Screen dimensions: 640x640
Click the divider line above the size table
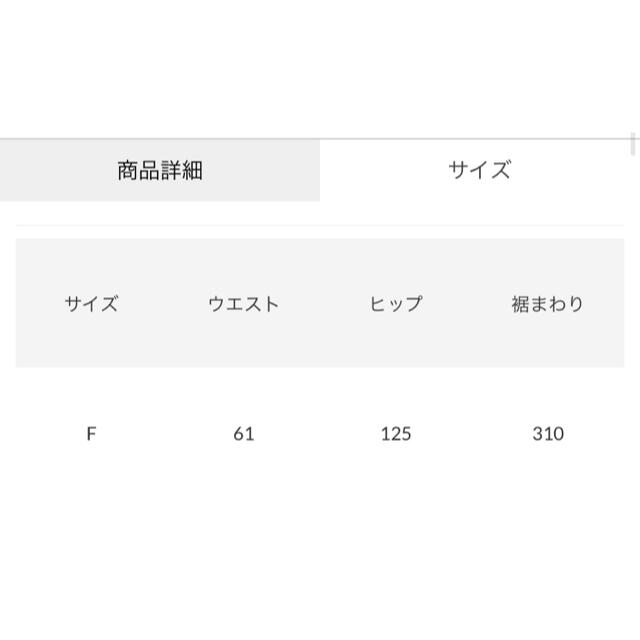point(320,225)
